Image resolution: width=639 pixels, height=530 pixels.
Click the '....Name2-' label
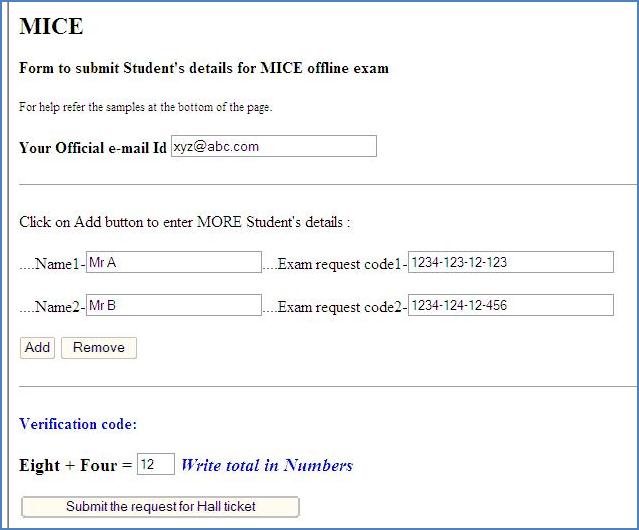click(x=53, y=307)
